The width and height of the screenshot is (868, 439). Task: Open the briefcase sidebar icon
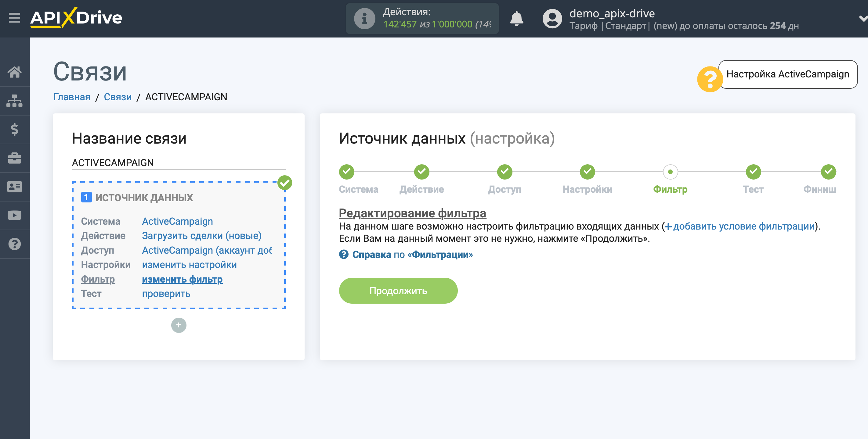(14, 158)
